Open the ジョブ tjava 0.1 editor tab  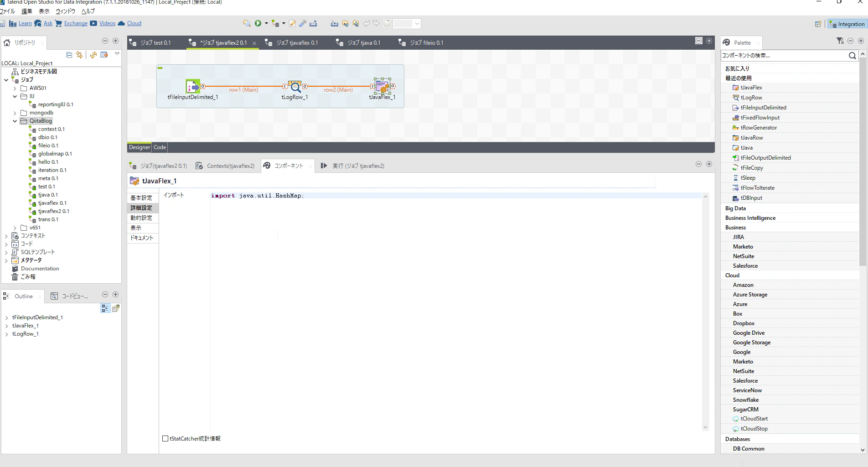(358, 42)
